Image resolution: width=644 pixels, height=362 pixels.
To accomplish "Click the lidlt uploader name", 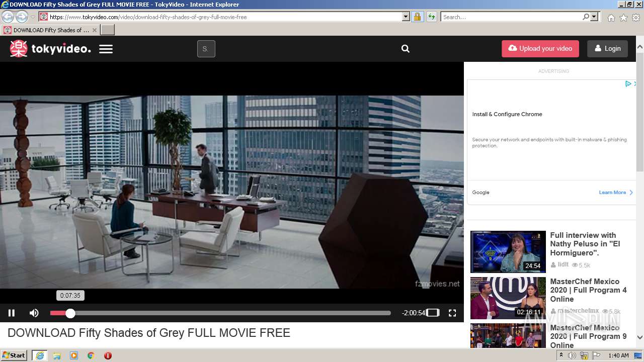I will coord(563,264).
